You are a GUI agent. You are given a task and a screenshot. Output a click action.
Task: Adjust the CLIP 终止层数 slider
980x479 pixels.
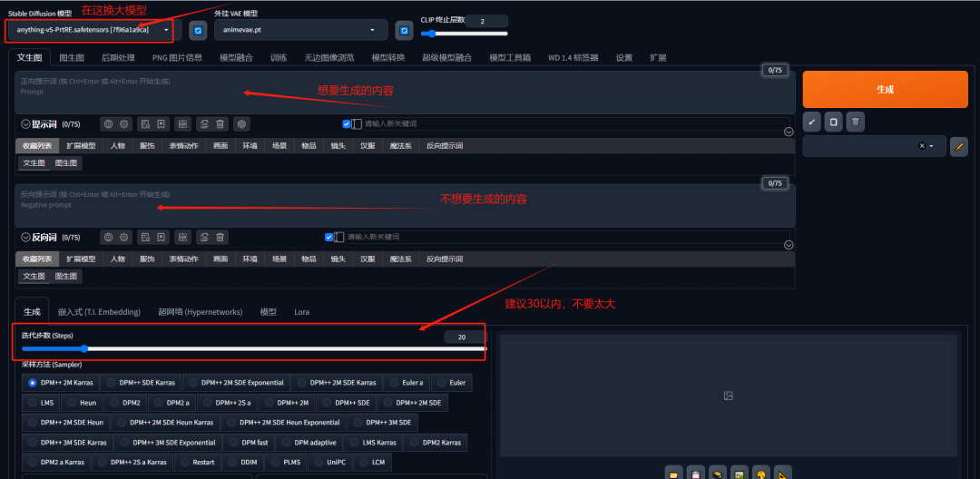(464, 34)
